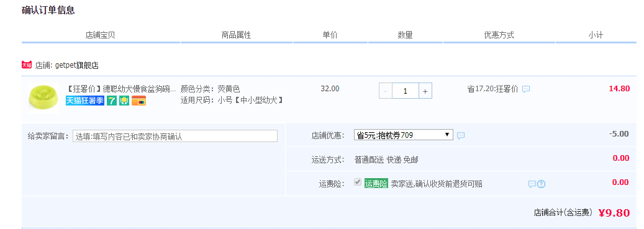Click the unit price 32.00
Screen dimensions: 644x229
(x=330, y=89)
